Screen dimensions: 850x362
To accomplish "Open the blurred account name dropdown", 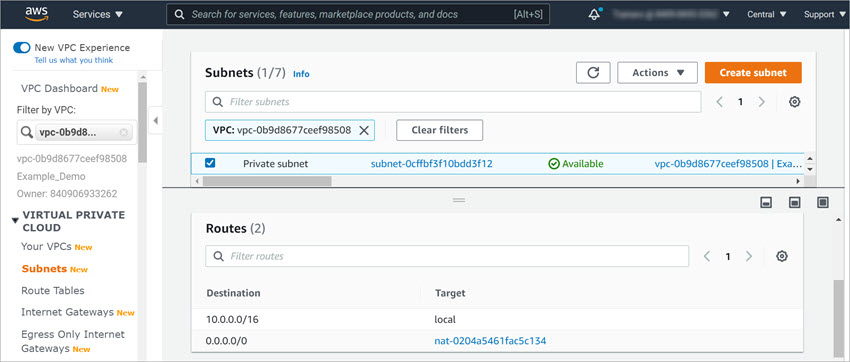I will click(672, 15).
